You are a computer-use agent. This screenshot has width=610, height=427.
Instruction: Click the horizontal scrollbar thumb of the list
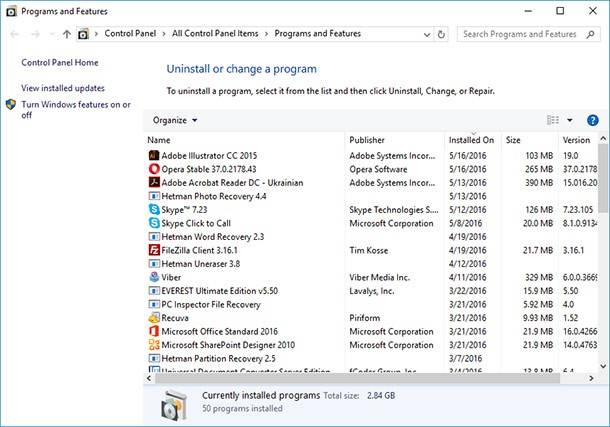(357, 378)
